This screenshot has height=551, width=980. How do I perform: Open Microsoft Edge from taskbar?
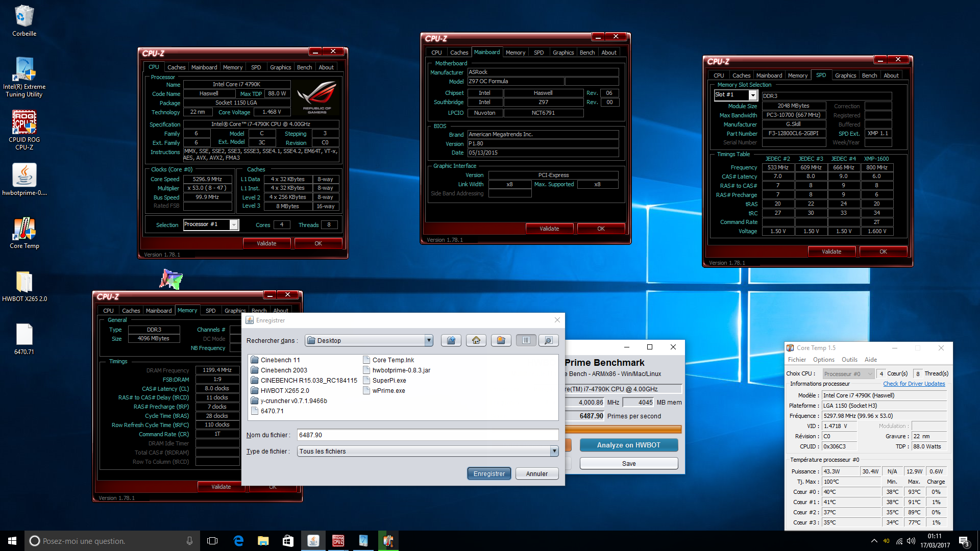pyautogui.click(x=238, y=541)
